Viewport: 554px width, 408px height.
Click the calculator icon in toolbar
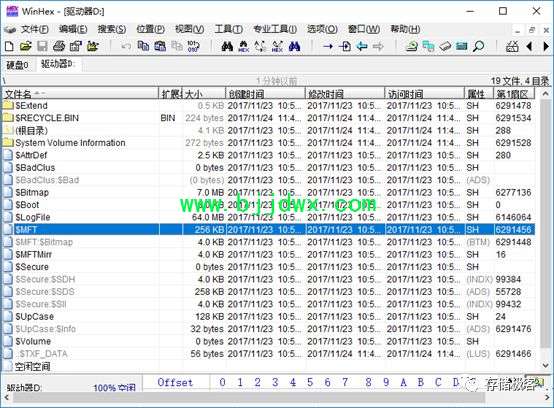pyautogui.click(x=512, y=46)
